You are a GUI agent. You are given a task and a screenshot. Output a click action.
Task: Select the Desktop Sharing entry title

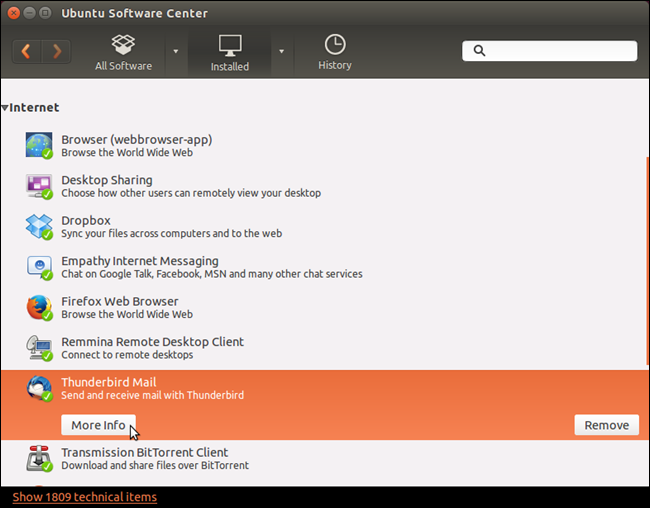click(107, 180)
